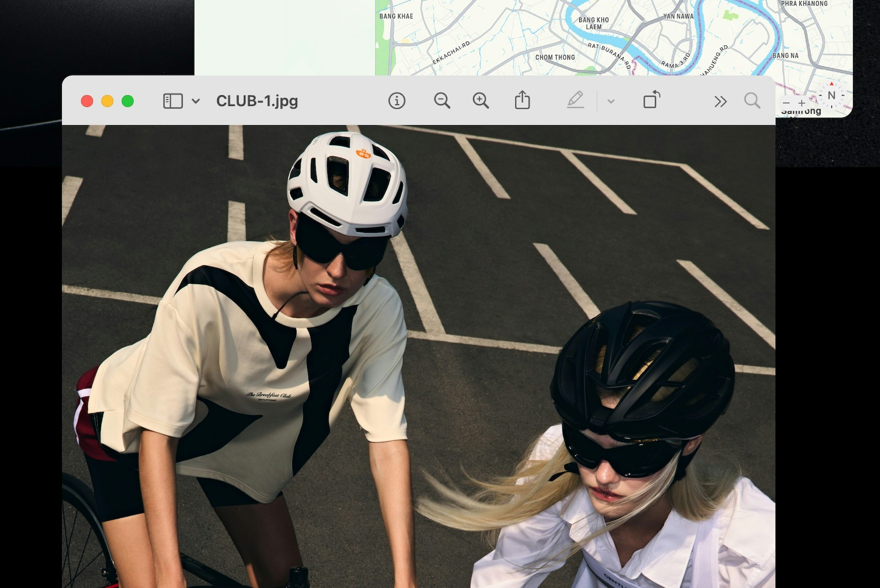Select YAN NAWA label on map
Viewport: 880px width, 588px height.
[x=678, y=16]
